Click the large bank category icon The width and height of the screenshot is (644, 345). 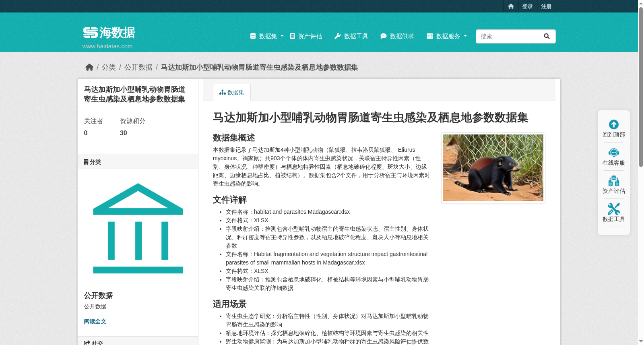click(138, 228)
